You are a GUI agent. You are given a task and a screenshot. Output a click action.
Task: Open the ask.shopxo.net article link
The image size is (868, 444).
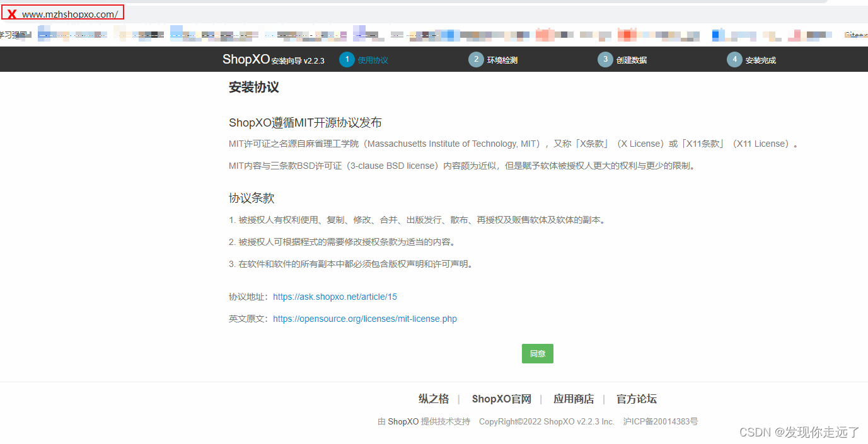(335, 297)
